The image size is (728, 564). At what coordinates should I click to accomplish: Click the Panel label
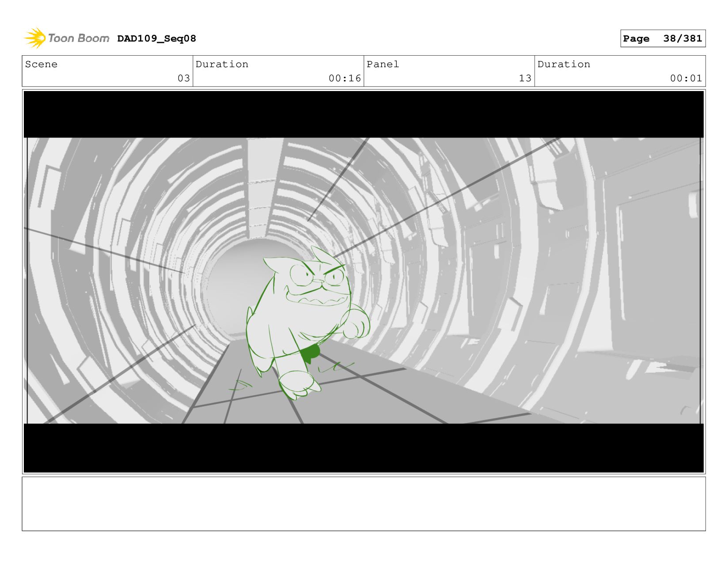pos(383,64)
